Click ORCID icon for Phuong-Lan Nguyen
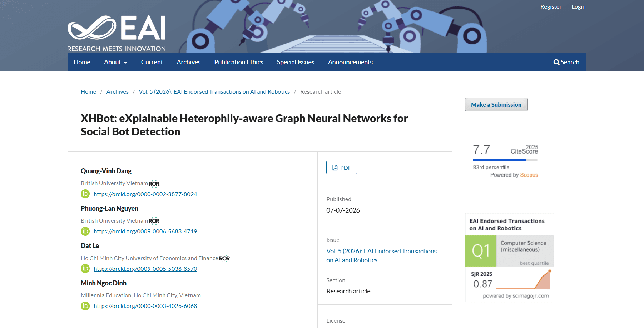 (85, 231)
